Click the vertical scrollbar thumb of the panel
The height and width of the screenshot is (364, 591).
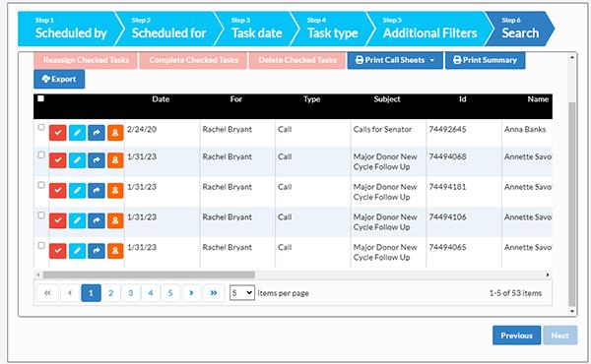pos(571,204)
